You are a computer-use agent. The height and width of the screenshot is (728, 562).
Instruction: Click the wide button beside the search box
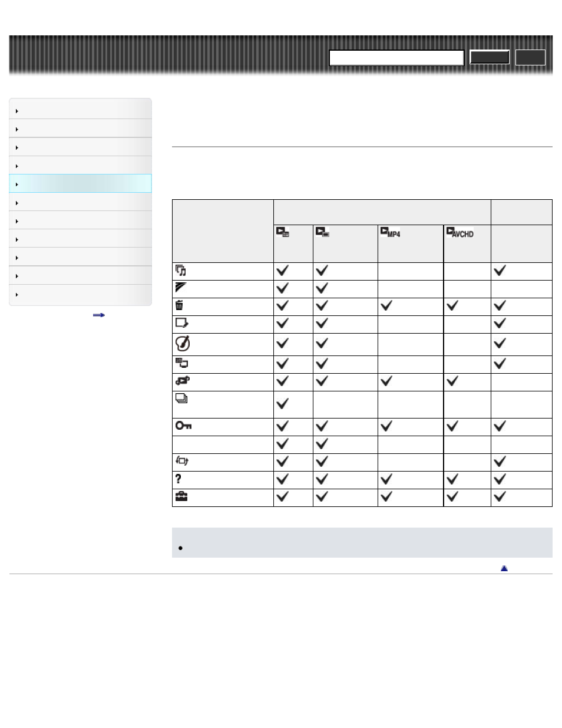point(489,57)
